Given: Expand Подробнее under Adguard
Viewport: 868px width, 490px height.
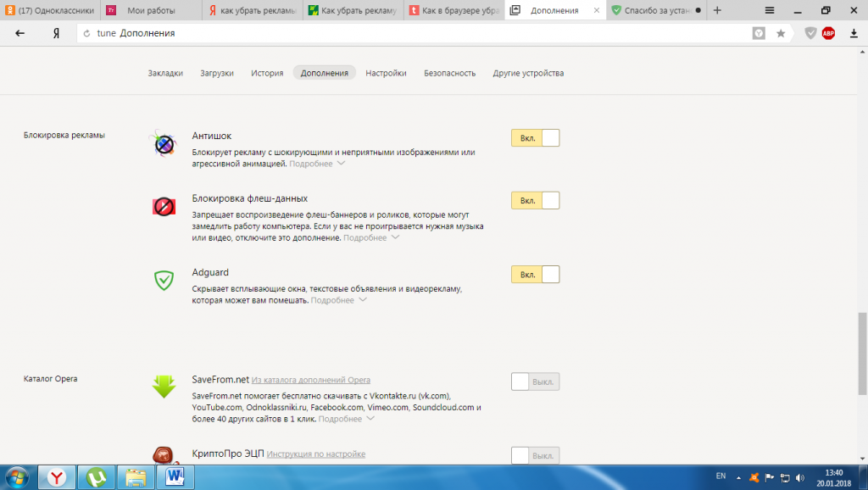Looking at the screenshot, I should tap(338, 300).
